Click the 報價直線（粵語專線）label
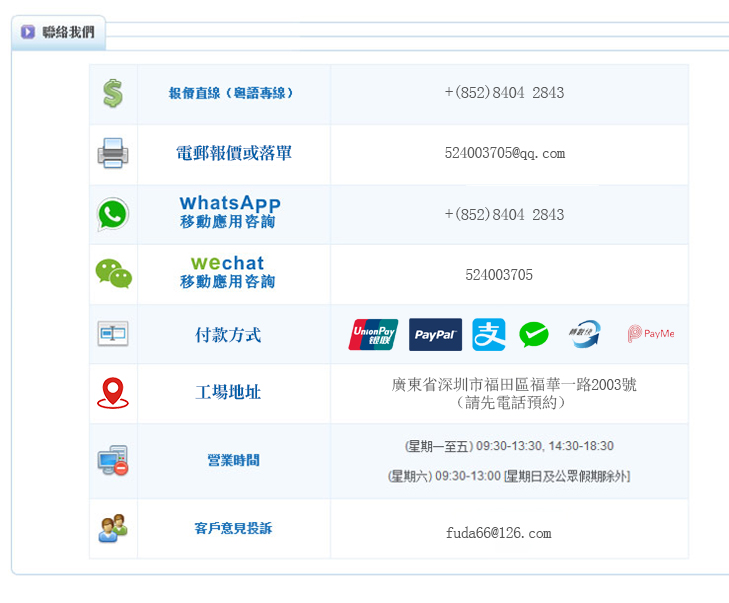 tap(231, 93)
